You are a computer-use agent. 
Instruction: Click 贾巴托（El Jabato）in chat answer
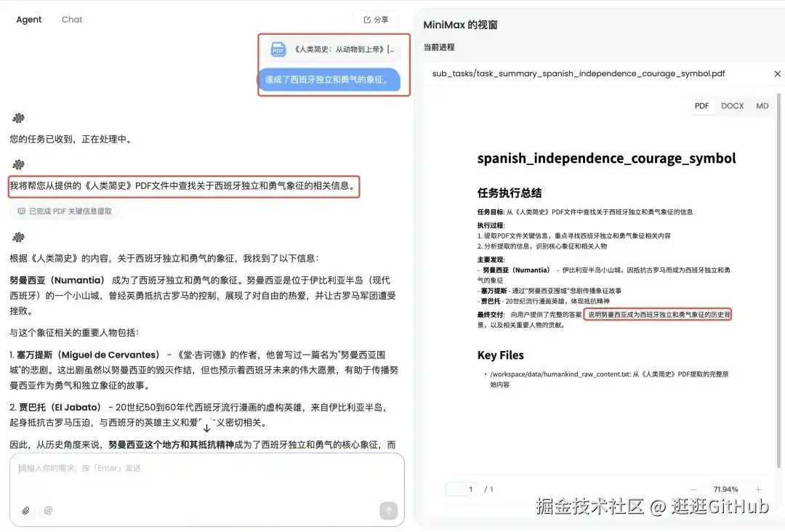pyautogui.click(x=60, y=408)
